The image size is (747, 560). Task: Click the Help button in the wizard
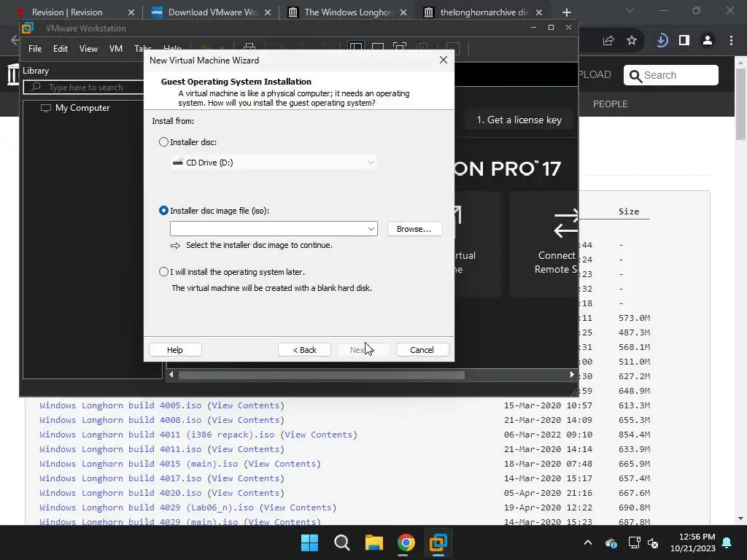pos(175,349)
